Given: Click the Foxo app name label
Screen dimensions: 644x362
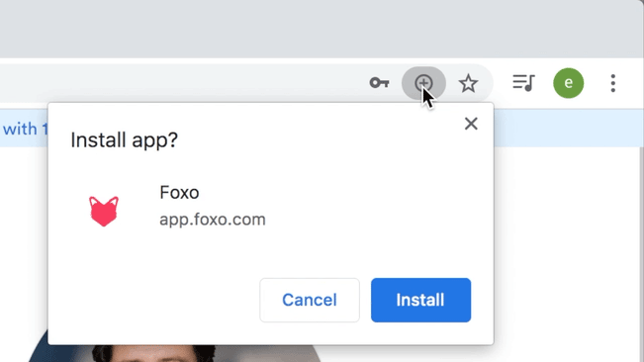Looking at the screenshot, I should (x=179, y=193).
